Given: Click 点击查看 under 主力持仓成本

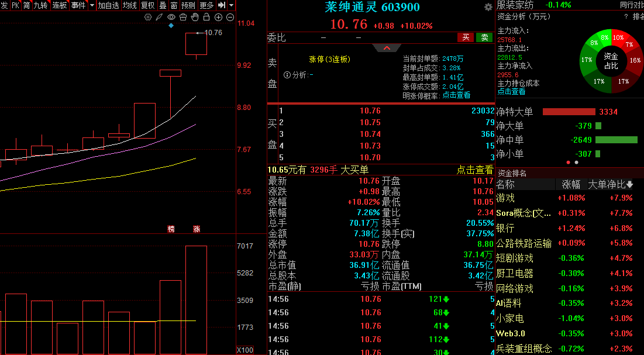Looking at the screenshot, I should tap(511, 92).
